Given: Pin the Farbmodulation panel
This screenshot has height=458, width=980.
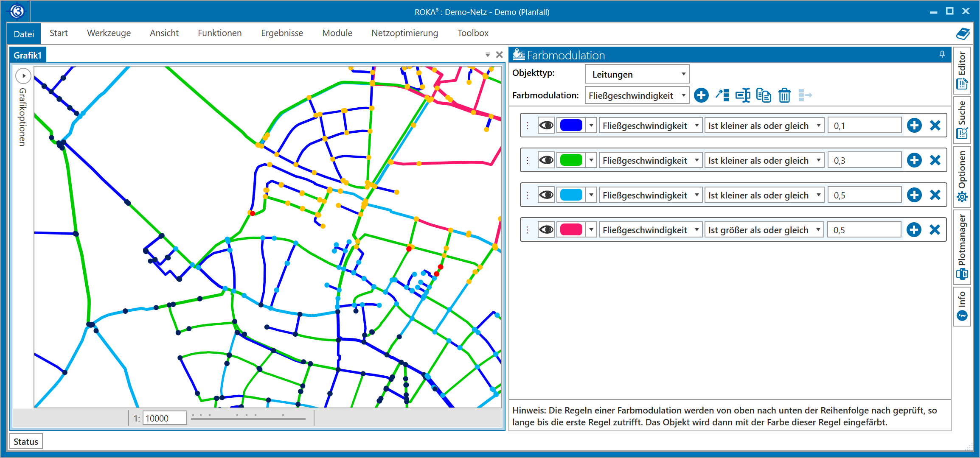Looking at the screenshot, I should coord(942,55).
